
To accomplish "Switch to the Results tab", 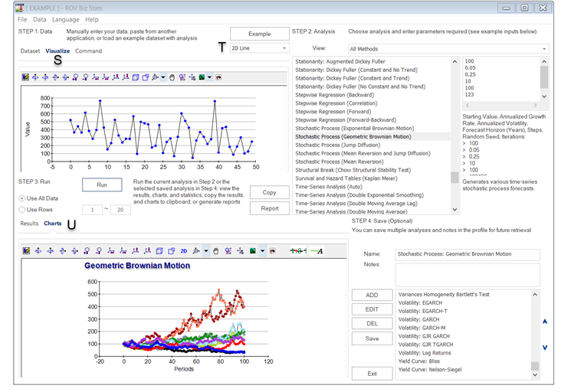I will coord(29,224).
